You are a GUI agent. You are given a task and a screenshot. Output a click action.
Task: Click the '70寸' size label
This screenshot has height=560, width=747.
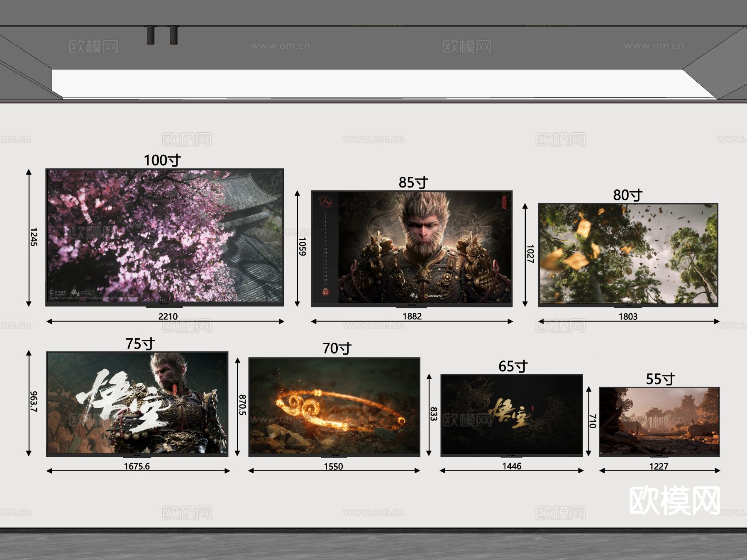tap(337, 348)
